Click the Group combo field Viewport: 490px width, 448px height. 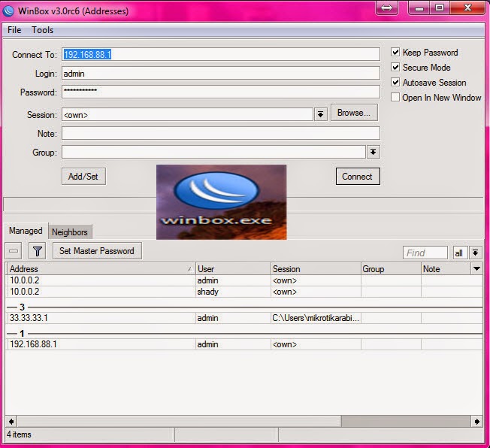click(213, 152)
